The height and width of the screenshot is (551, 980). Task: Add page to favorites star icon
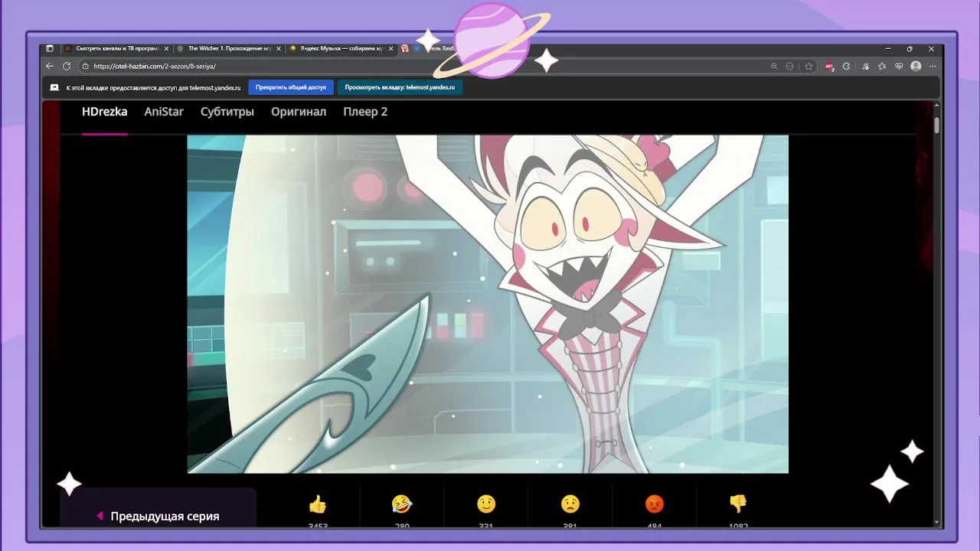pos(808,67)
